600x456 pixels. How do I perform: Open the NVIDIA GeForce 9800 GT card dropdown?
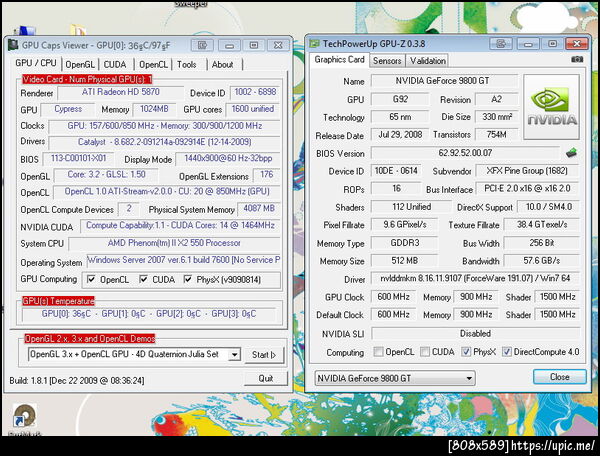pyautogui.click(x=395, y=378)
